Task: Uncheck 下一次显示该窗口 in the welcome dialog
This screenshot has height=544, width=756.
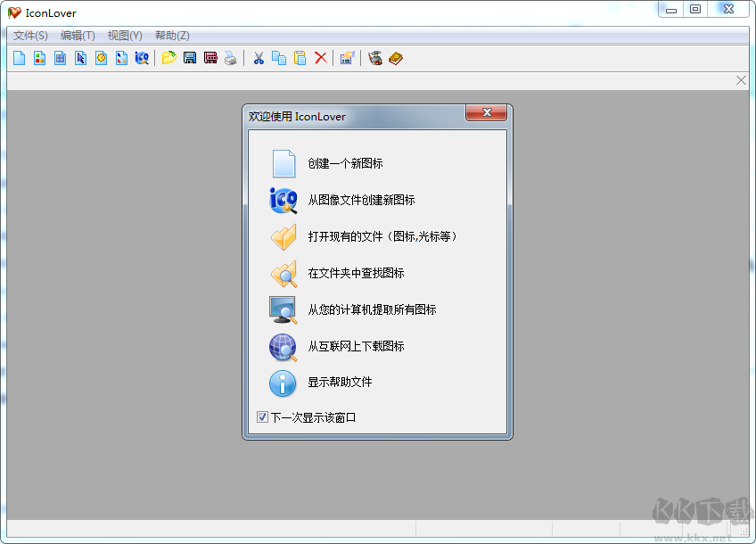Action: [262, 416]
